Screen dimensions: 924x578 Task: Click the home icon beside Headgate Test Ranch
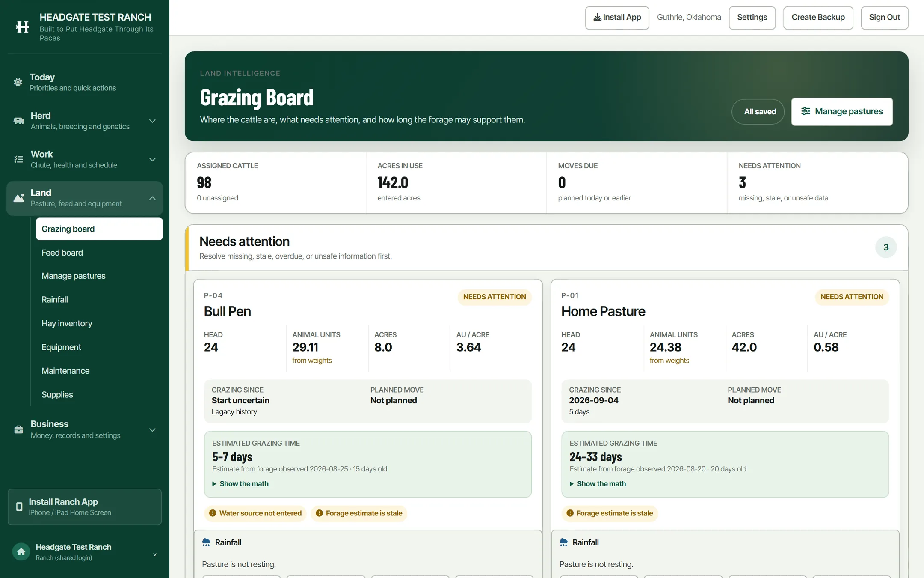coord(21,552)
